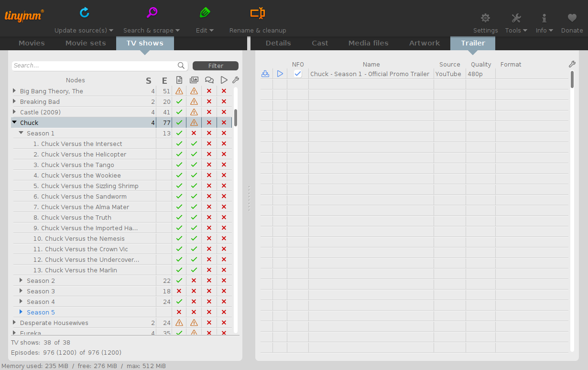Screen dimensions: 588x370
Task: Open trailer table column settings wrench
Action: pyautogui.click(x=572, y=64)
